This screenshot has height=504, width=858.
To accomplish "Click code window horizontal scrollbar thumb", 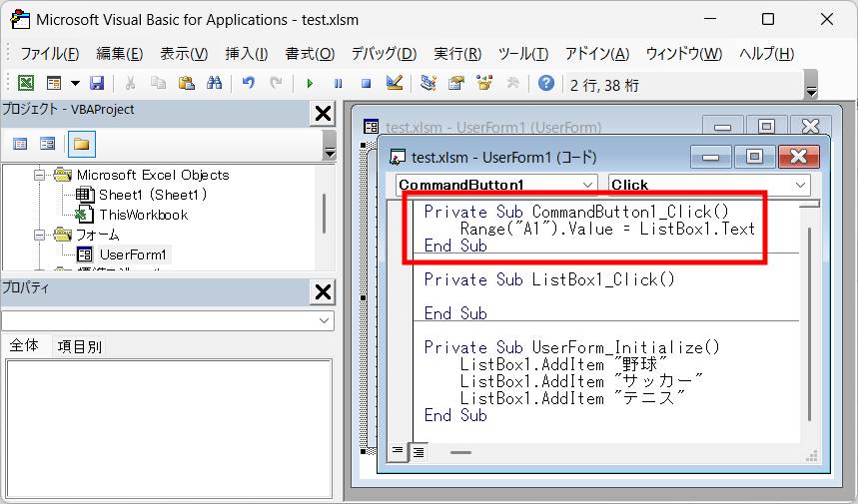I will [x=460, y=453].
